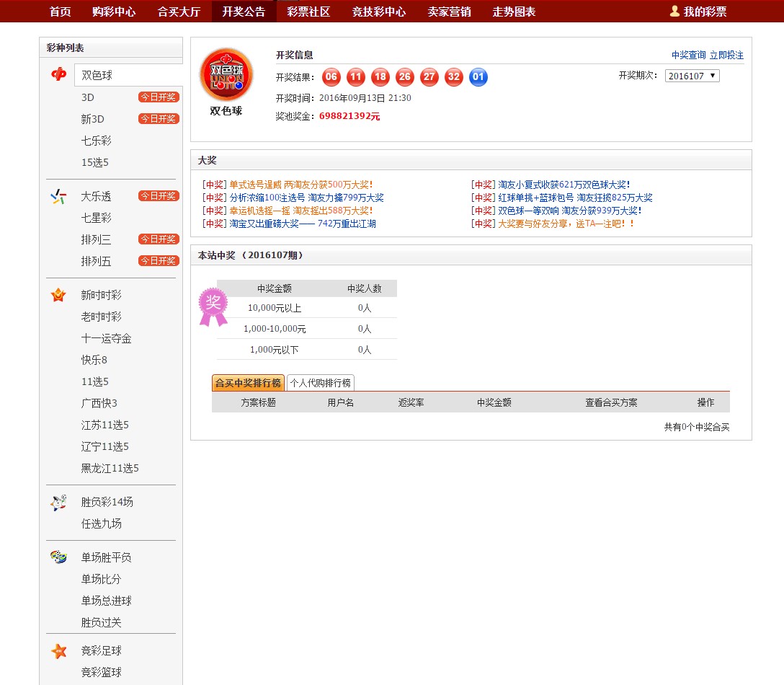
Task: Go to 购彩中心 in the navigation bar
Action: [x=114, y=12]
